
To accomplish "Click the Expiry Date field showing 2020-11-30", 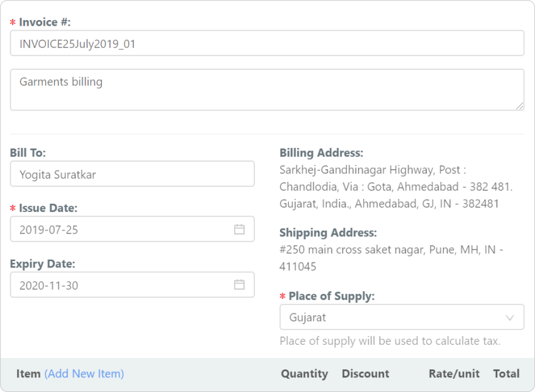I will (120, 285).
